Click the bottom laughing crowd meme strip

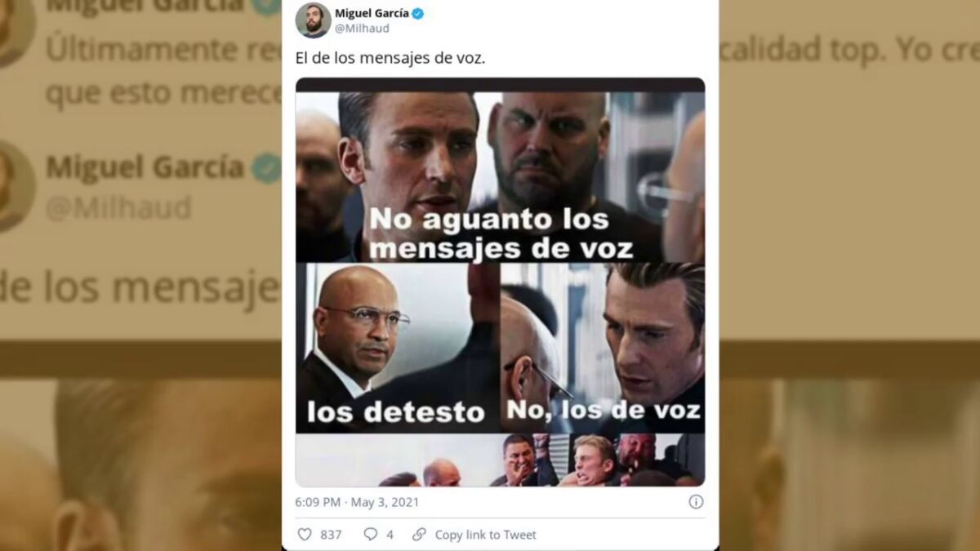click(501, 460)
